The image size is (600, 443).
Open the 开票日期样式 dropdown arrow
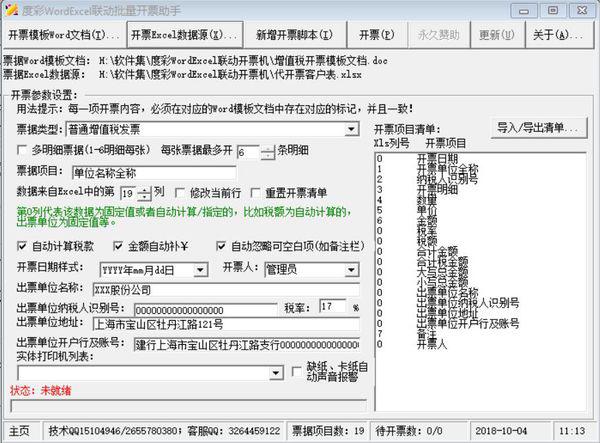pos(200,270)
